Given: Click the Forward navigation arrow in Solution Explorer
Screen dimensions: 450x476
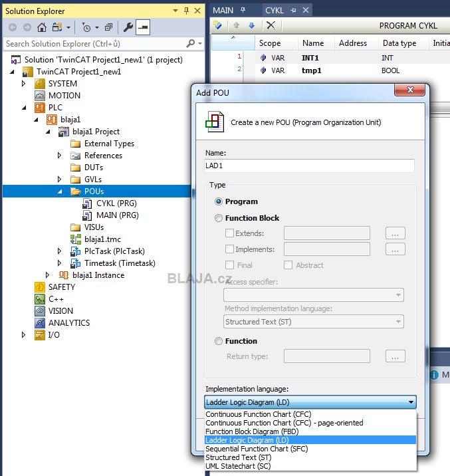Looking at the screenshot, I should click(x=27, y=27).
